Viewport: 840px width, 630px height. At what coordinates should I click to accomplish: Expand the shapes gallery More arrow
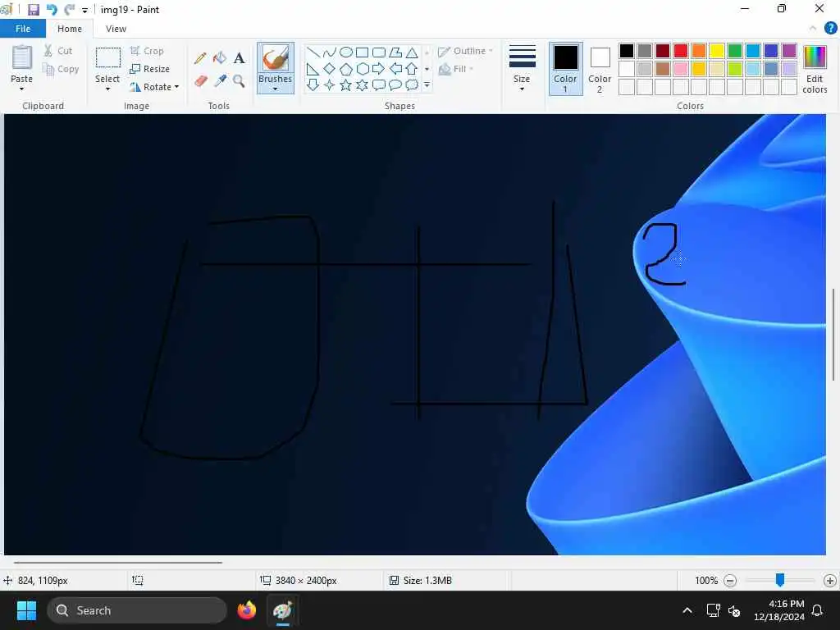[427, 84]
